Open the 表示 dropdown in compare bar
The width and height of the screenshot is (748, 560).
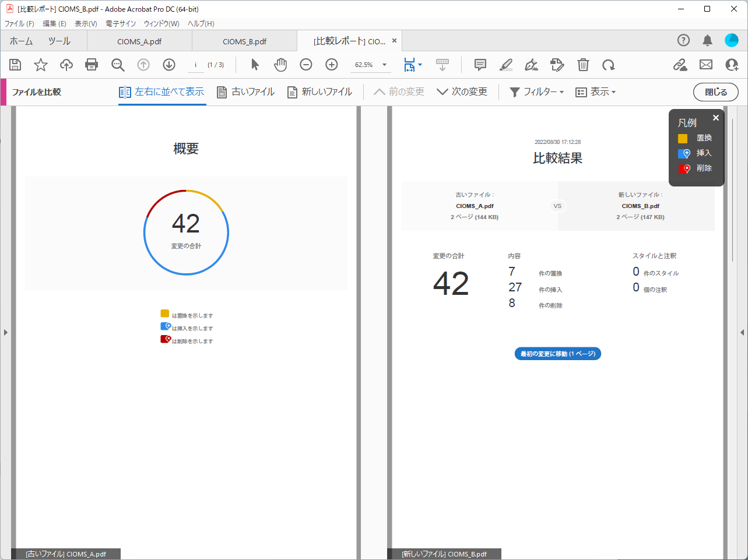tap(596, 92)
